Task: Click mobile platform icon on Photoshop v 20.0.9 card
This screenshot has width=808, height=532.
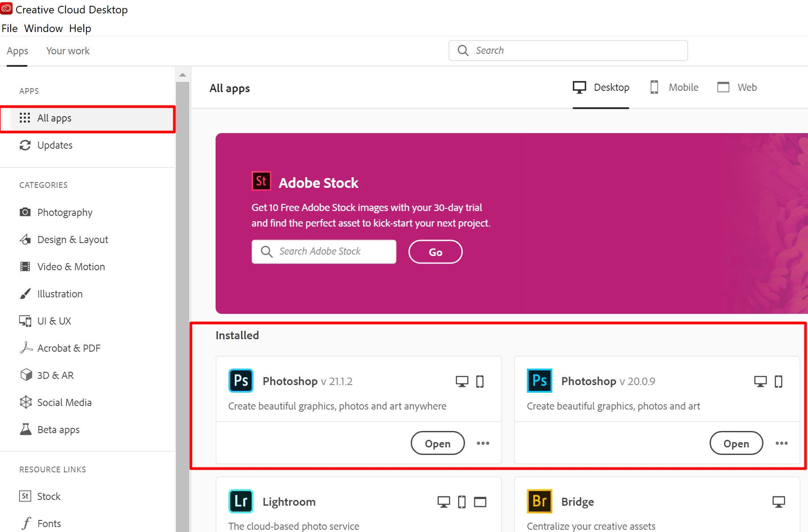Action: point(779,382)
